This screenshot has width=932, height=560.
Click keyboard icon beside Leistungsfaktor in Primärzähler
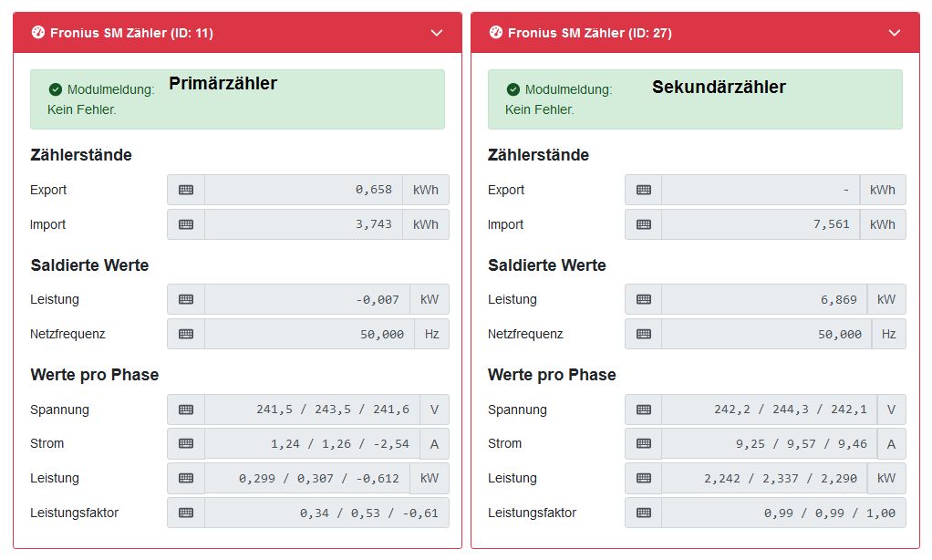tap(186, 513)
